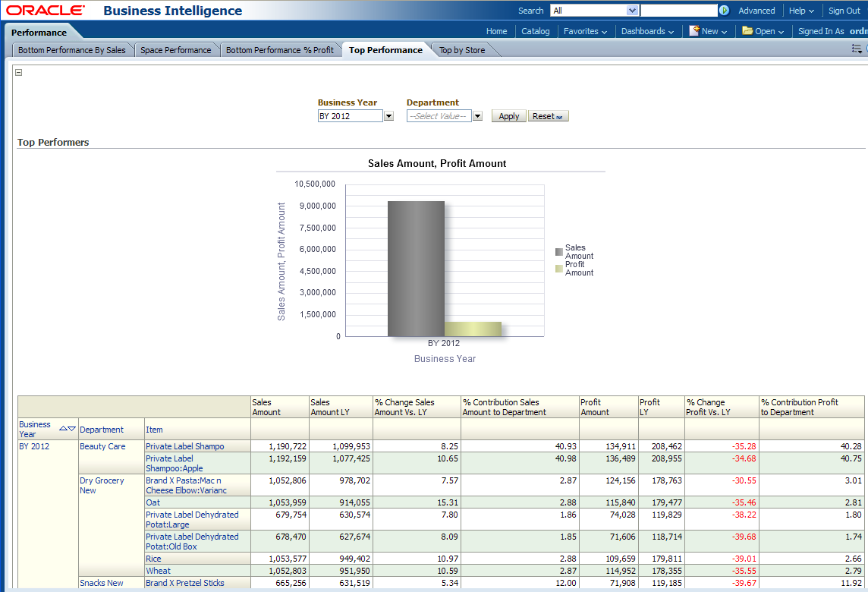
Task: Click the Oracle logo
Action: point(46,11)
